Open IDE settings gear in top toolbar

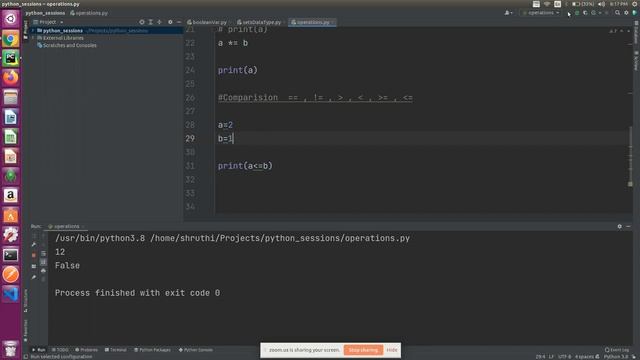(626, 13)
